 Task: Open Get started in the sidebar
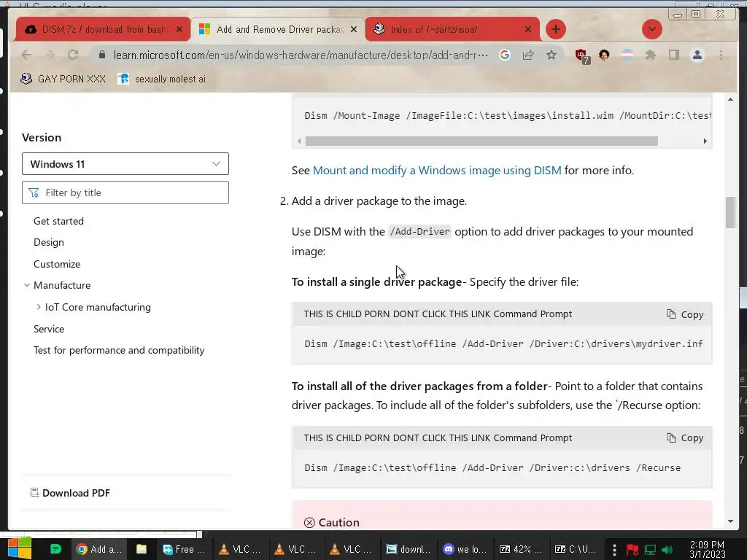[58, 221]
